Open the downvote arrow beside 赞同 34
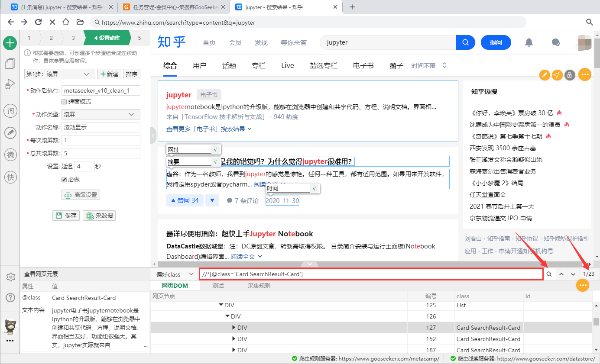 [x=212, y=200]
